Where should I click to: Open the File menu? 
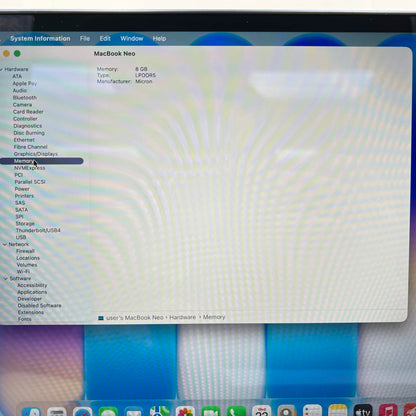tap(85, 38)
